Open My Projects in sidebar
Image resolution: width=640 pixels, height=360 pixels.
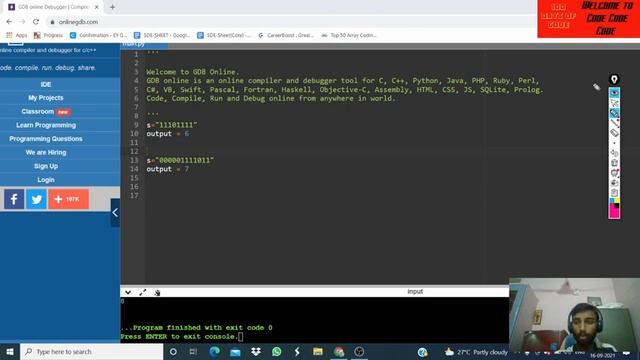tap(46, 98)
